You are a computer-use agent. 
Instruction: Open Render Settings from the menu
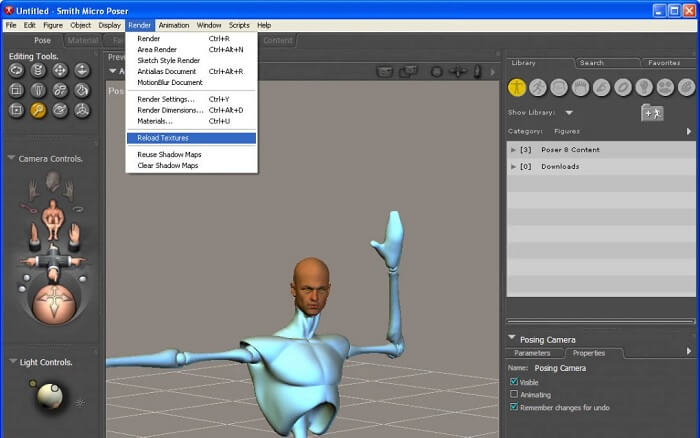(166, 99)
